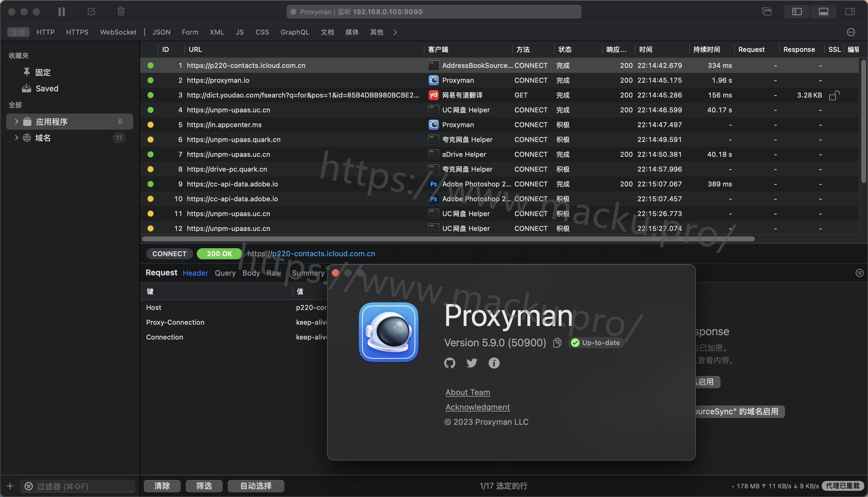The image size is (868, 497).
Task: Expand the 应用程序 tree group
Action: [16, 122]
